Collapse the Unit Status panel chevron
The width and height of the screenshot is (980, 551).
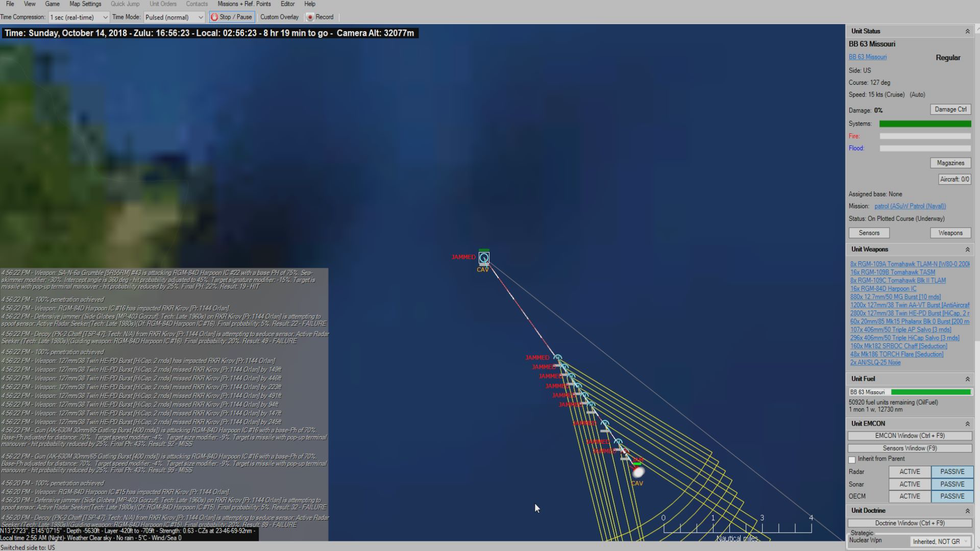(x=967, y=32)
